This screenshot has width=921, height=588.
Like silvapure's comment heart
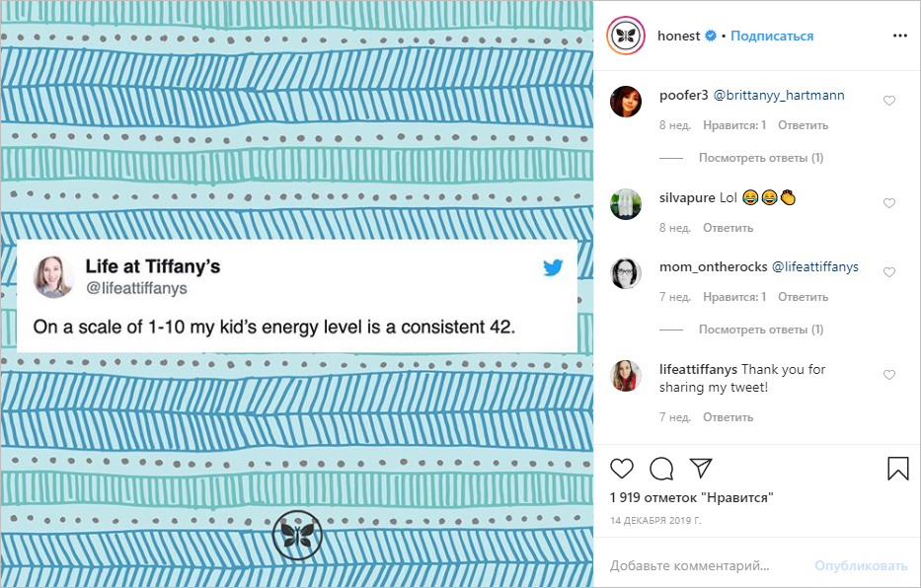coord(889,203)
